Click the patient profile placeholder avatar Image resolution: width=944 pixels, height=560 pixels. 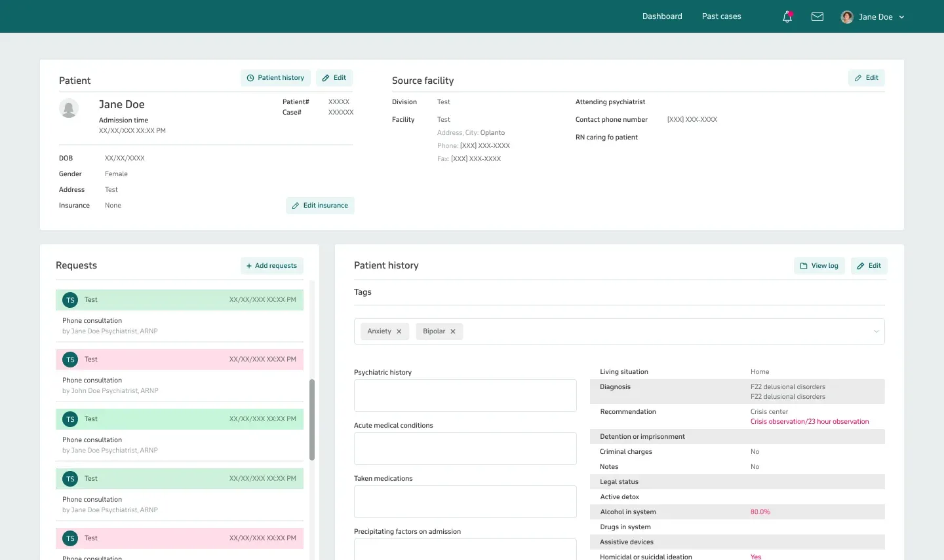pyautogui.click(x=69, y=108)
